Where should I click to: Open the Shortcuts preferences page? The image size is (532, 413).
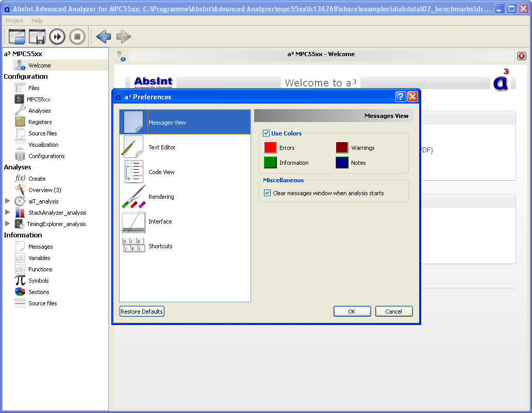[x=185, y=246]
